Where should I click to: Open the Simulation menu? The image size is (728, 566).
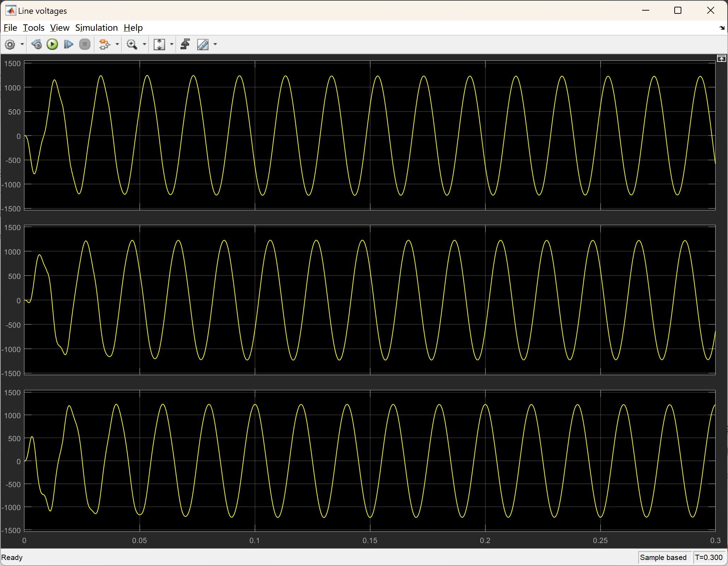(x=96, y=28)
